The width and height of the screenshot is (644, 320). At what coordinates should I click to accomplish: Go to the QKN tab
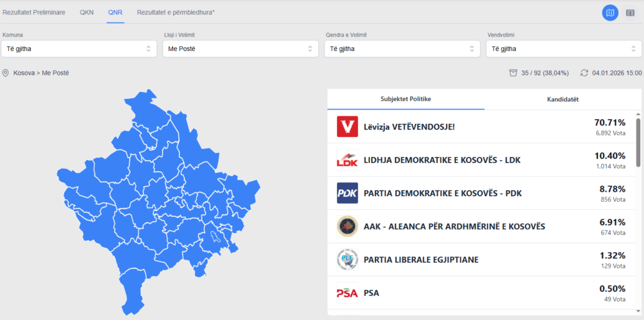point(87,13)
